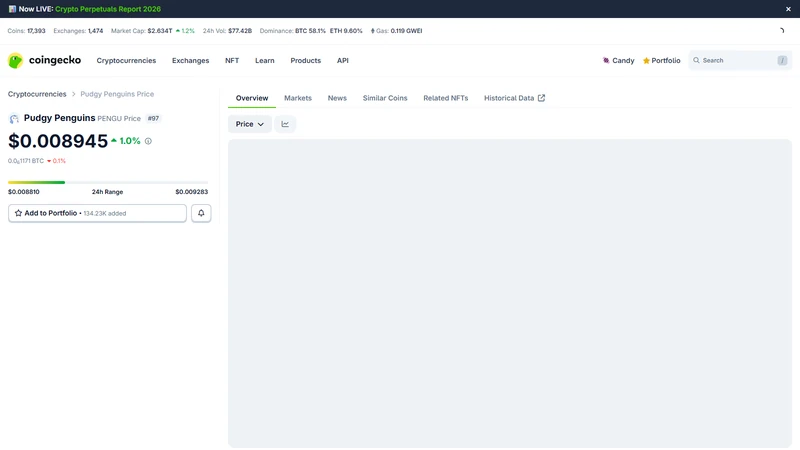Click the #97 rank badge
Viewport: 800px width, 450px height.
point(153,118)
